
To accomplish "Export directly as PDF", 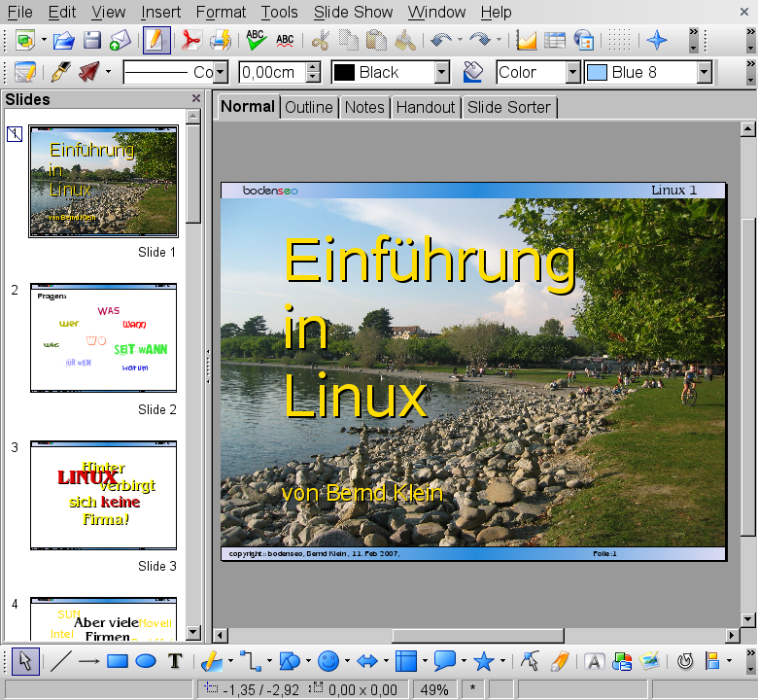I will click(x=191, y=40).
